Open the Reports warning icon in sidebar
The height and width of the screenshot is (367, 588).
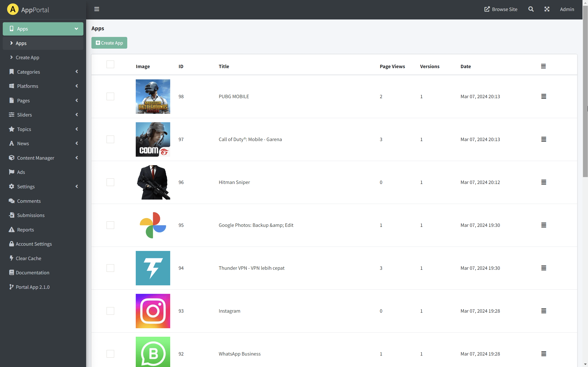11,230
